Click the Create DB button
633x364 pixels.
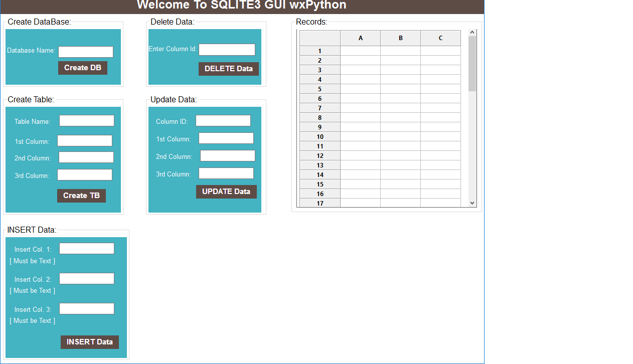tap(82, 68)
